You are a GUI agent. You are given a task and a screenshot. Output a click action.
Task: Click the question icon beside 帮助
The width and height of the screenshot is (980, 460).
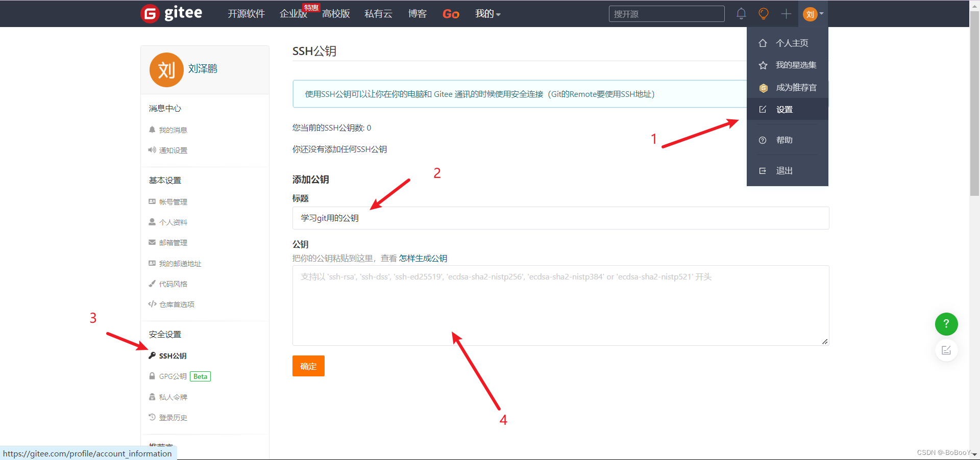[x=763, y=140]
